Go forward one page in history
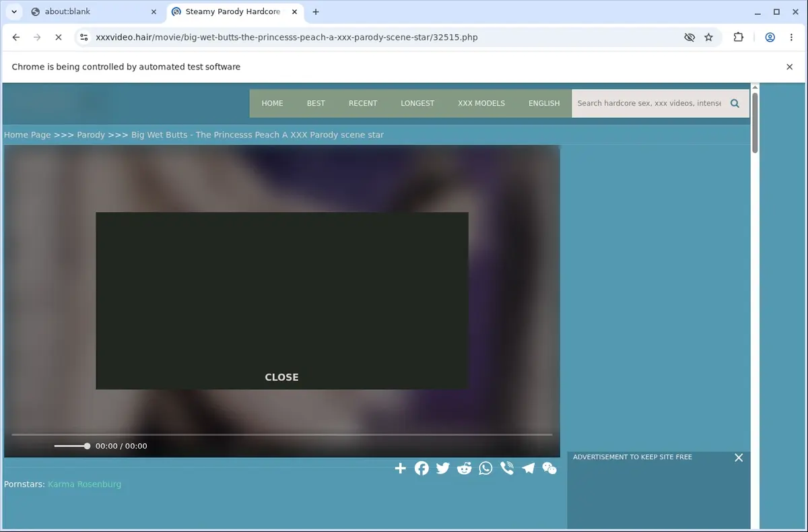808x532 pixels. [37, 37]
